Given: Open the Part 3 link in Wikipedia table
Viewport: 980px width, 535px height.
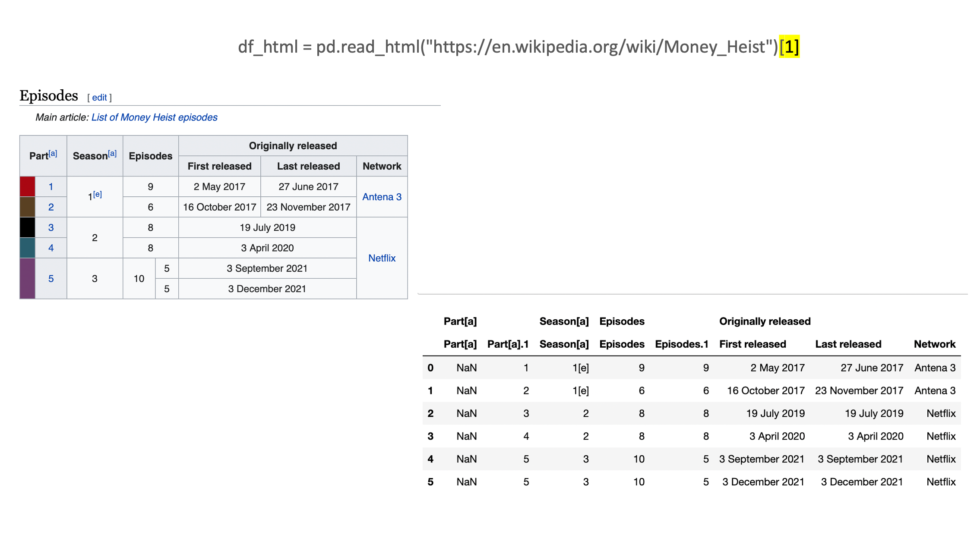Looking at the screenshot, I should 51,227.
